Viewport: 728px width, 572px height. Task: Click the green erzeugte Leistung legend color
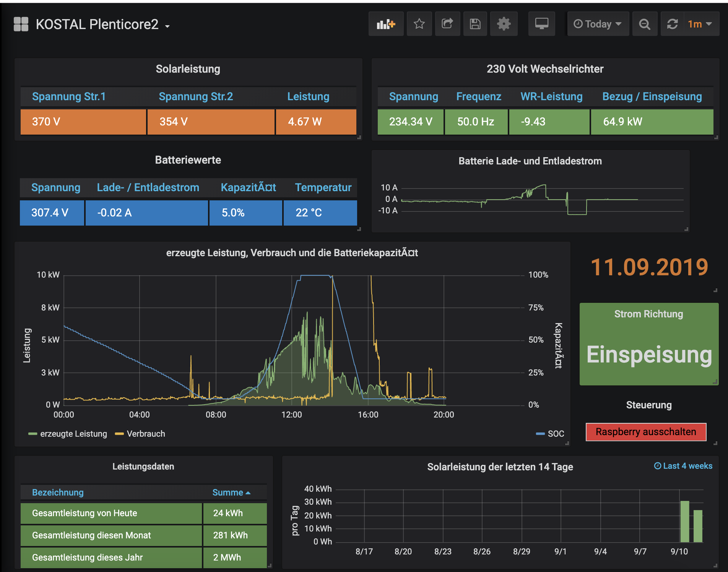[32, 434]
